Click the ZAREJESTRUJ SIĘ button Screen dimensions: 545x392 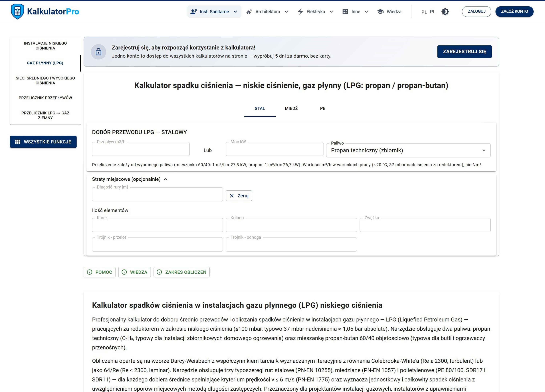tap(464, 52)
